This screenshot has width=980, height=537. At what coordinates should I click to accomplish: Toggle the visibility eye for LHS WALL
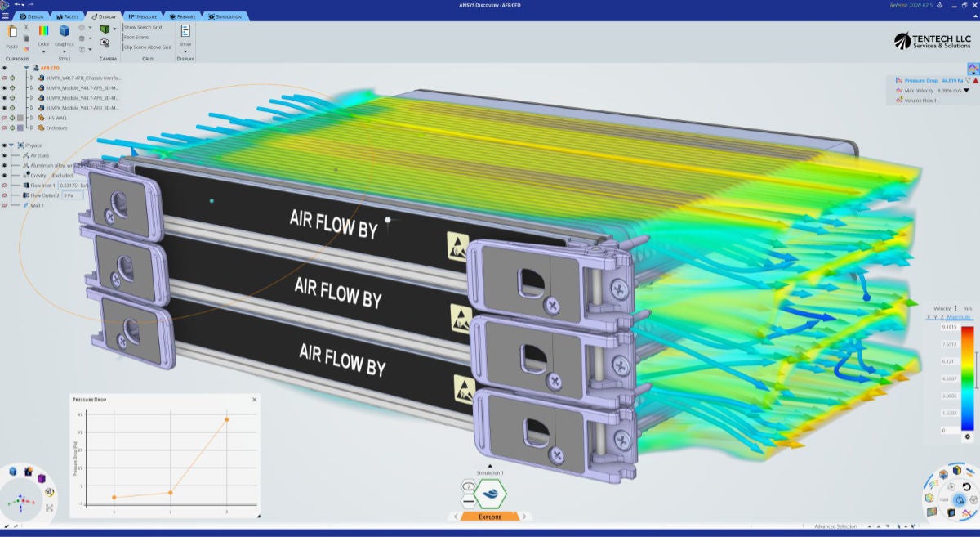click(x=5, y=118)
